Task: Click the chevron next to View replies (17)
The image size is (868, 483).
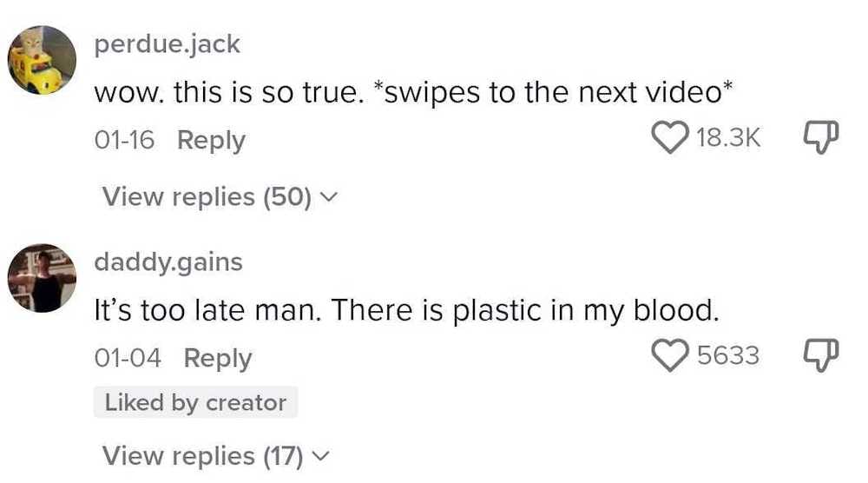Action: [x=321, y=456]
